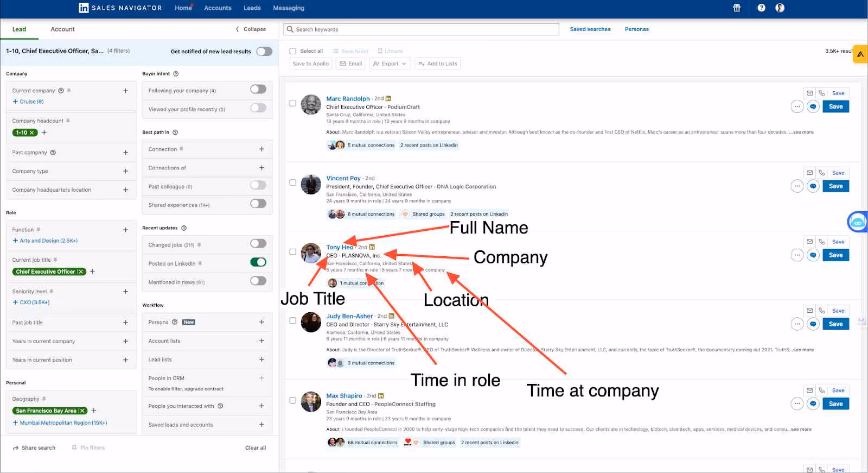Viewport: 868px width, 473px height.
Task: Open the Export dropdown
Action: pyautogui.click(x=390, y=64)
